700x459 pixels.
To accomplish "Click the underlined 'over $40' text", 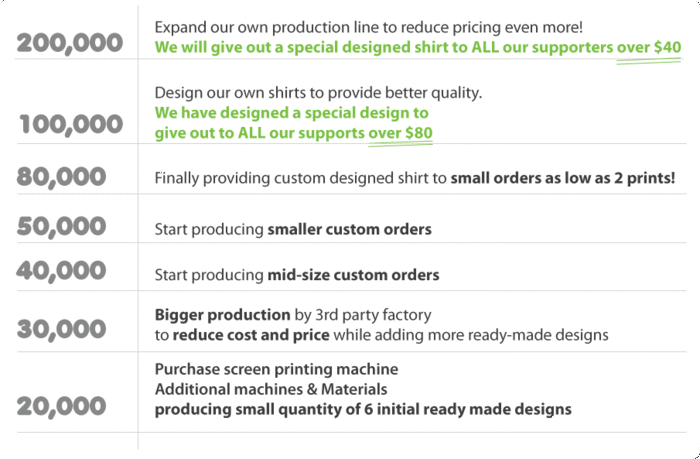I will (649, 47).
